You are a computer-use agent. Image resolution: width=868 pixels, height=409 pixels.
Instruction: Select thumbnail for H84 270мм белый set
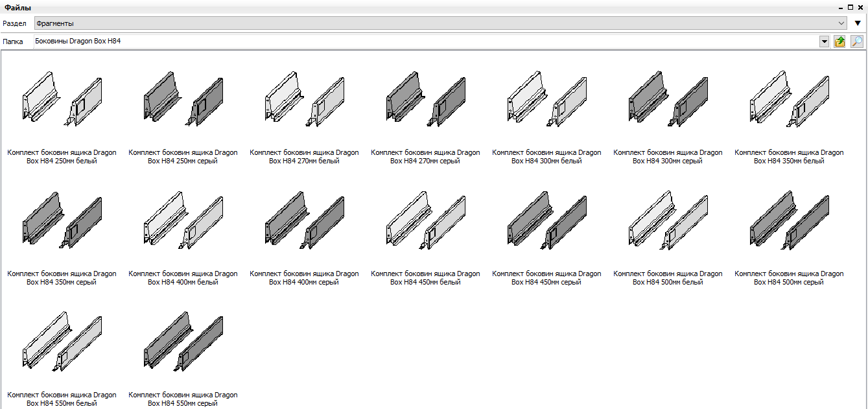click(305, 99)
